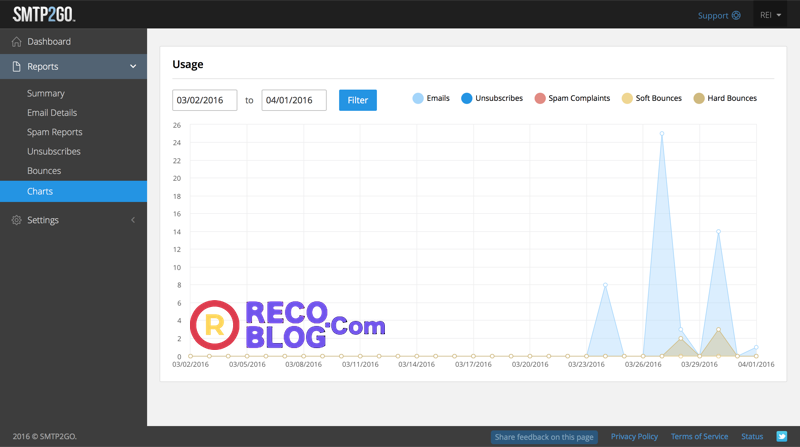
Task: Click the Settings gear icon
Action: 16,220
